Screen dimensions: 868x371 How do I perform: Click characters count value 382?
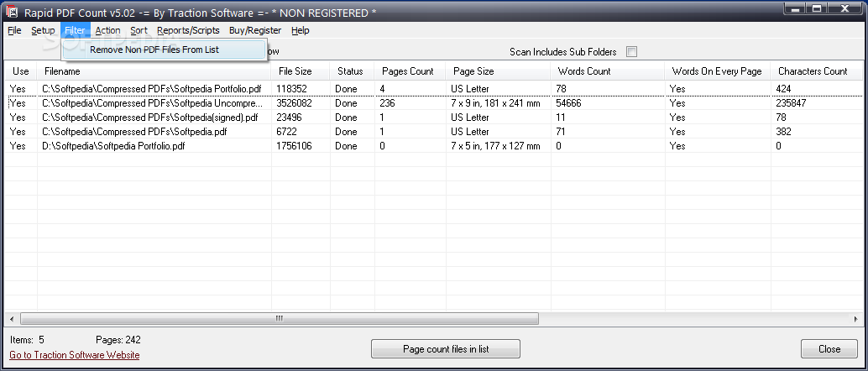click(783, 132)
